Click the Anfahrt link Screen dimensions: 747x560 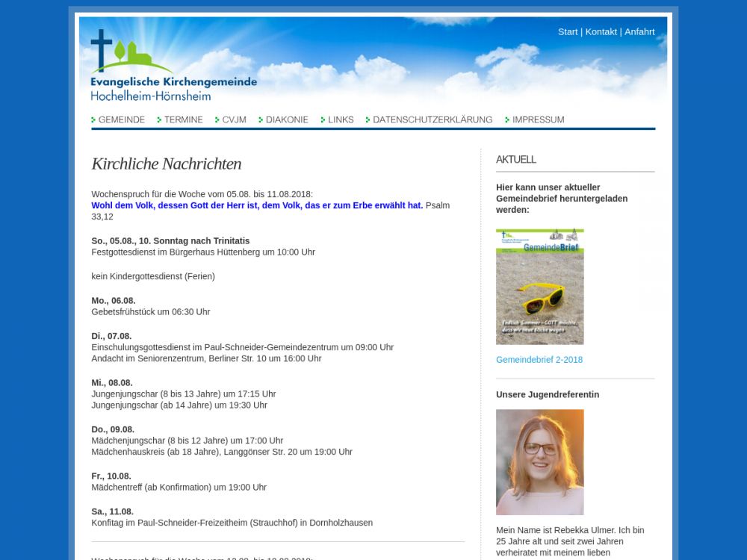(639, 31)
